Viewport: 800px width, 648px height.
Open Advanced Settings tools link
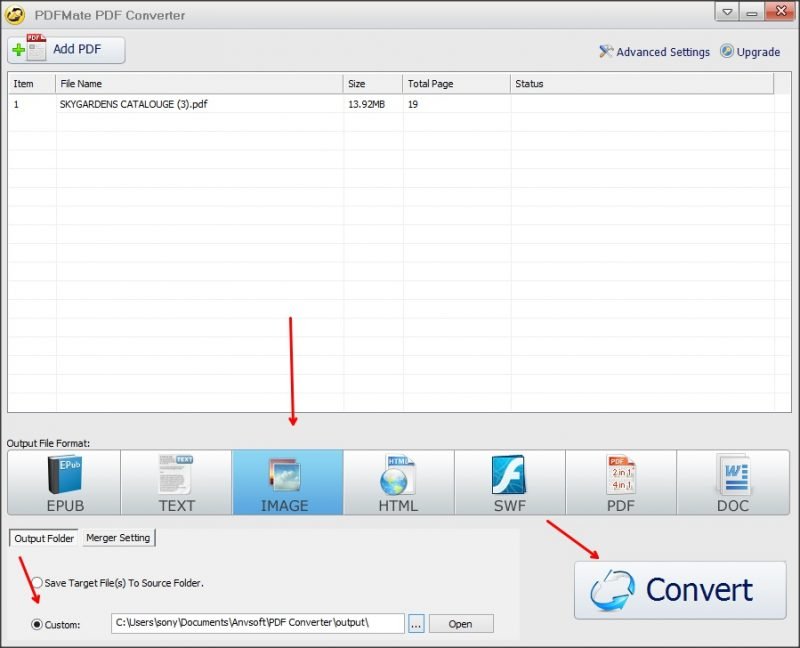click(655, 52)
